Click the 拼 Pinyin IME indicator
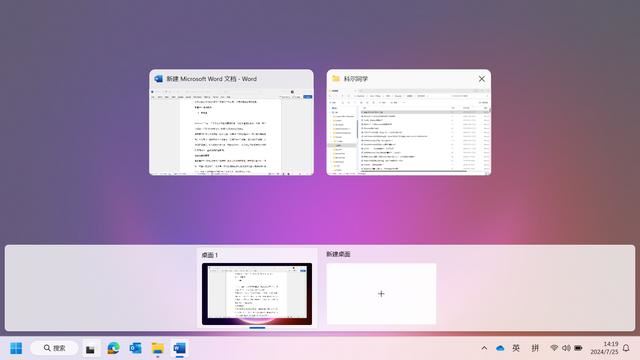This screenshot has height=360, width=640. pos(535,348)
